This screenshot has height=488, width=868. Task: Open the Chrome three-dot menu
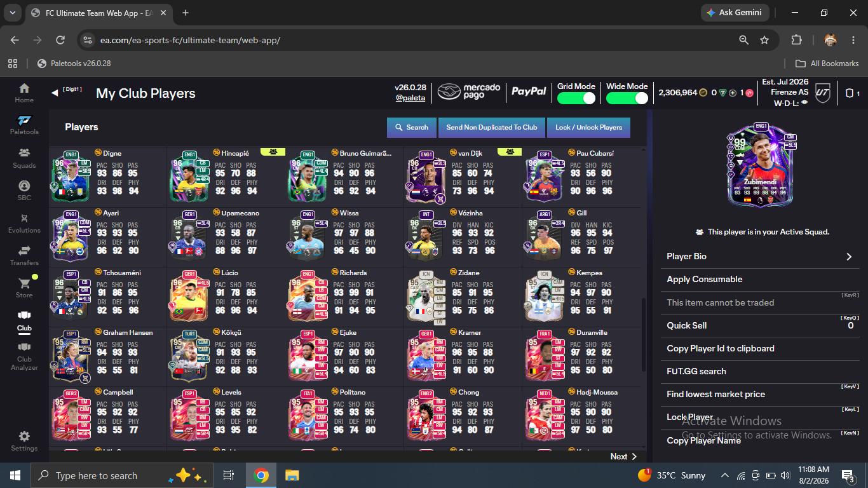coord(853,40)
